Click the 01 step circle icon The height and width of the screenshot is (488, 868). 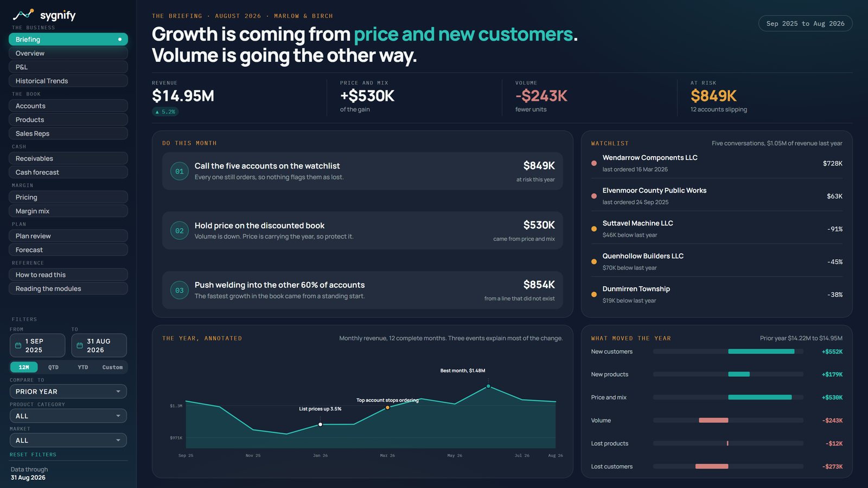click(180, 171)
